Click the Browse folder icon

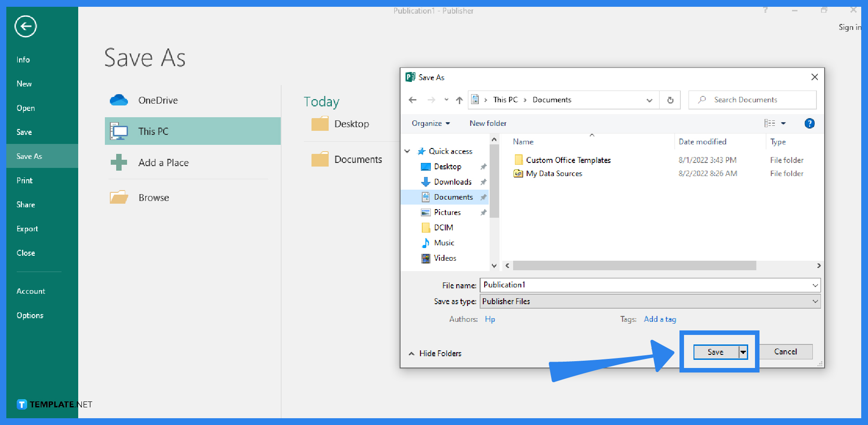tap(119, 197)
